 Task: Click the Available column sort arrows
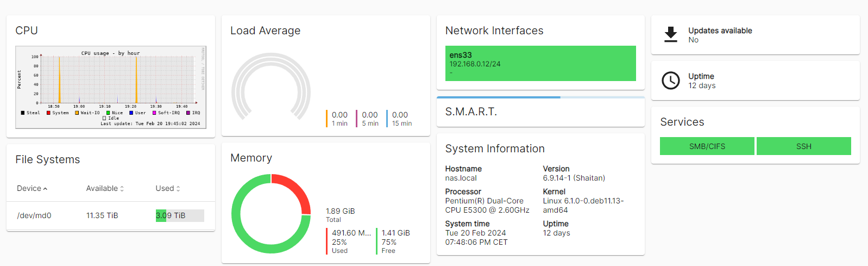pos(122,189)
